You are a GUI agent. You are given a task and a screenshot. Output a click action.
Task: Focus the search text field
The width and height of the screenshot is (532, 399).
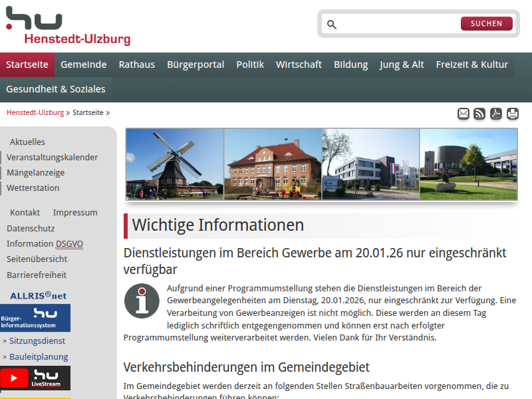[x=399, y=25]
